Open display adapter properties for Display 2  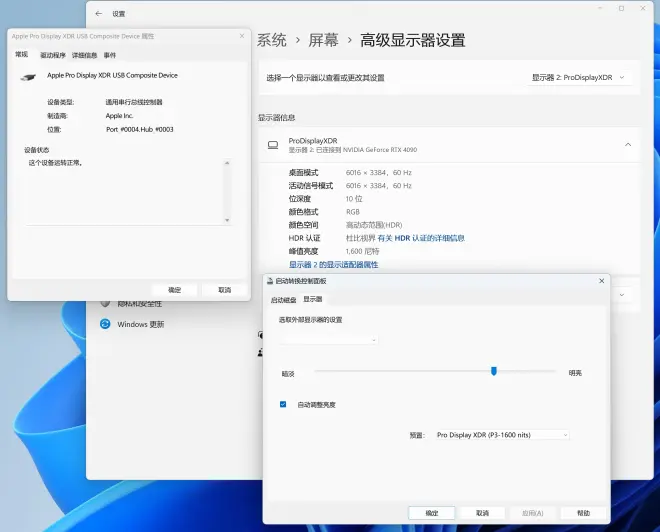(333, 265)
